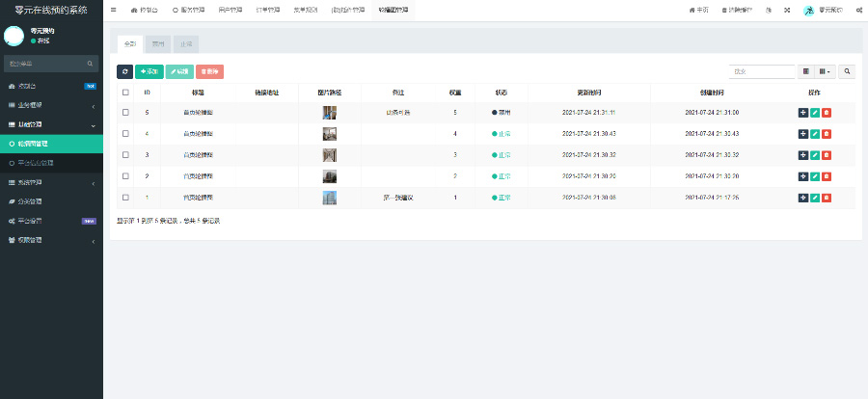The width and height of the screenshot is (868, 399).
Task: Check the checkbox for row ID 5
Action: click(x=125, y=113)
